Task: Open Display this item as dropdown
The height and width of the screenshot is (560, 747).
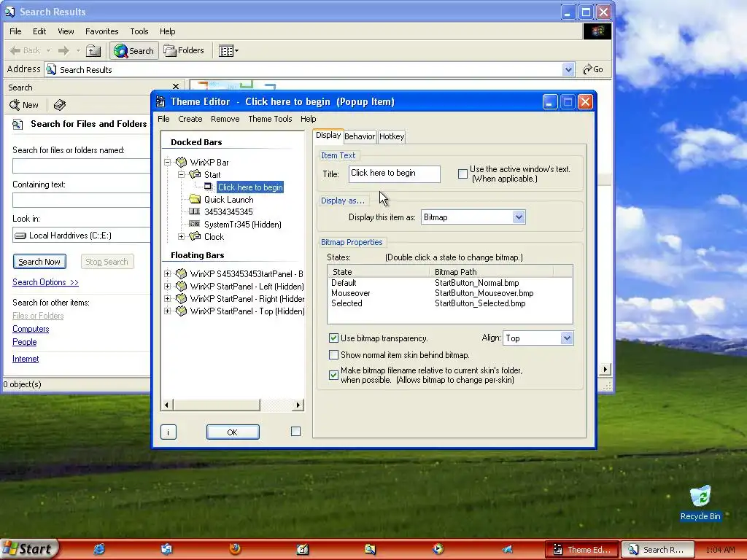Action: [x=519, y=217]
